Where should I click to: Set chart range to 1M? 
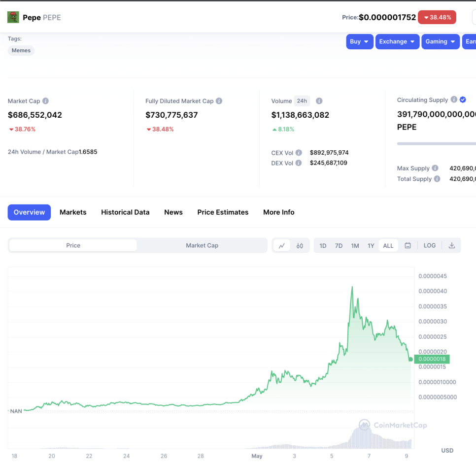(x=355, y=246)
